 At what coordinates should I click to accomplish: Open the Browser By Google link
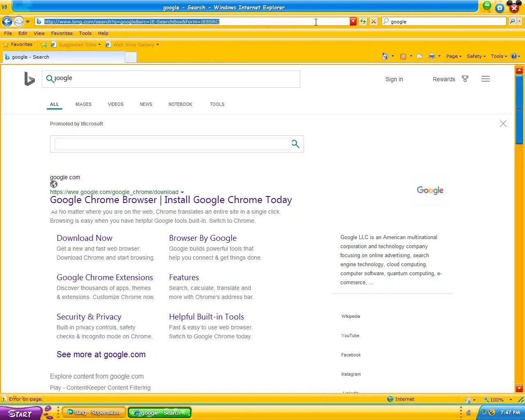(x=203, y=238)
